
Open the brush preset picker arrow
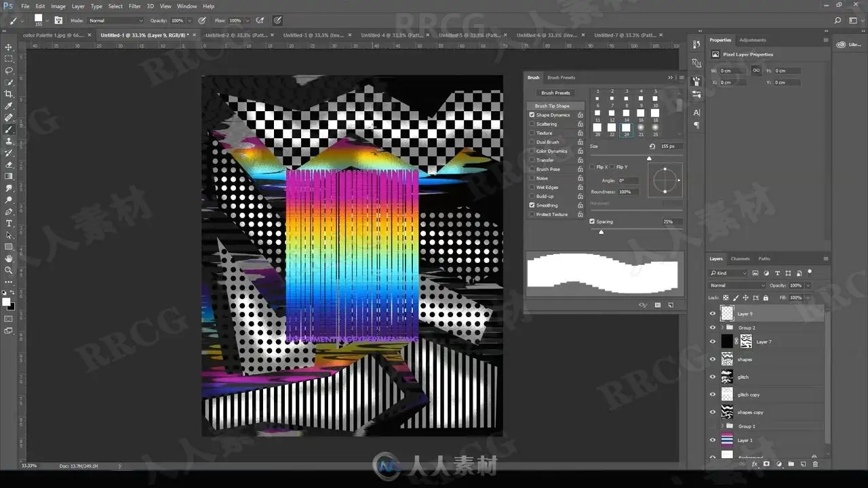[47, 20]
